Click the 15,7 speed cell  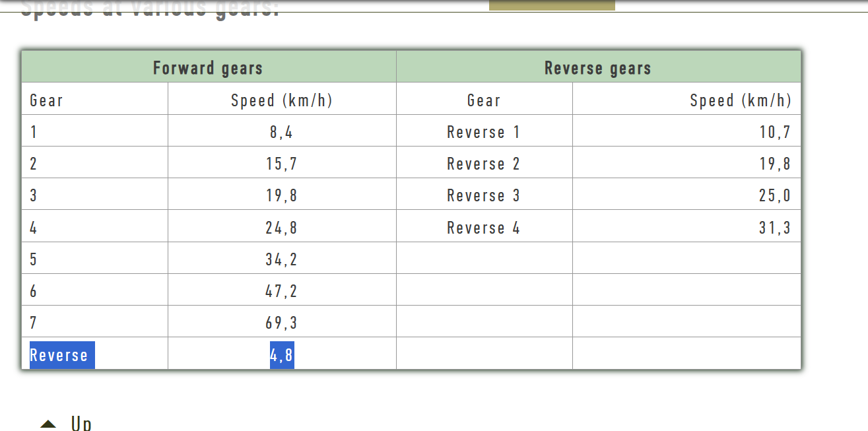[282, 163]
